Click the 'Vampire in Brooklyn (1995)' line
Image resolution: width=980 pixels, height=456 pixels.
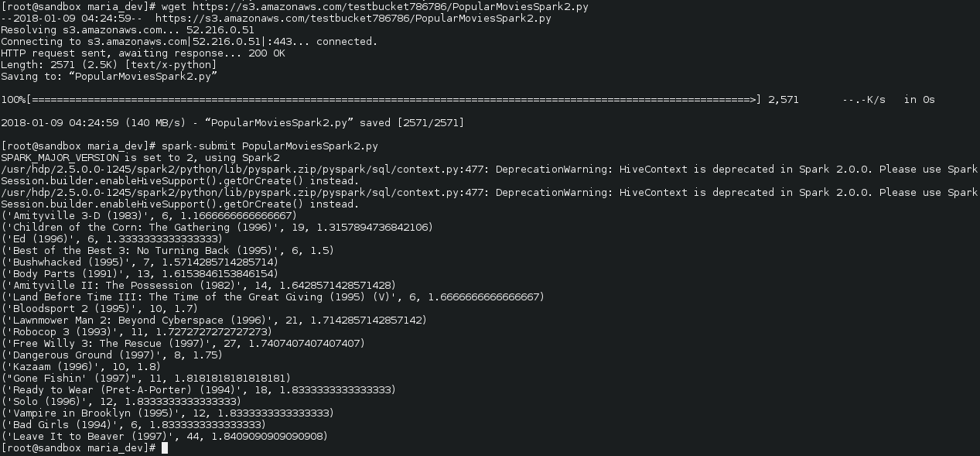click(x=168, y=413)
